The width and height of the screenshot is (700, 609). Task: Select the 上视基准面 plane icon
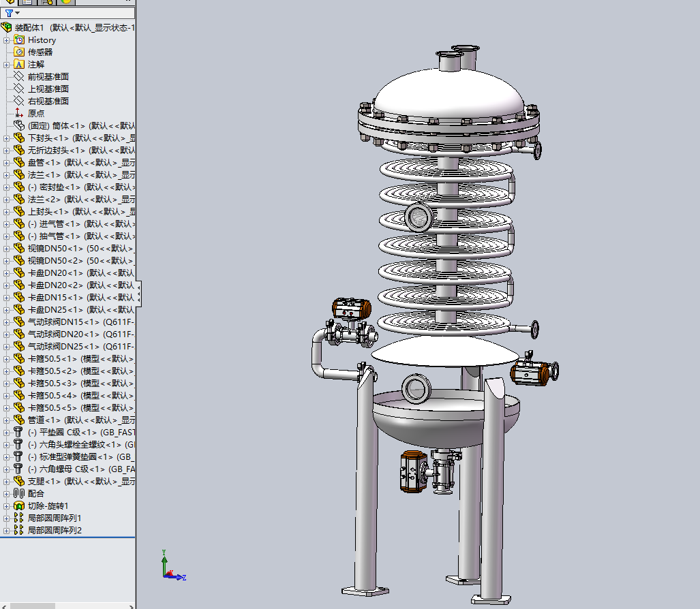point(19,89)
